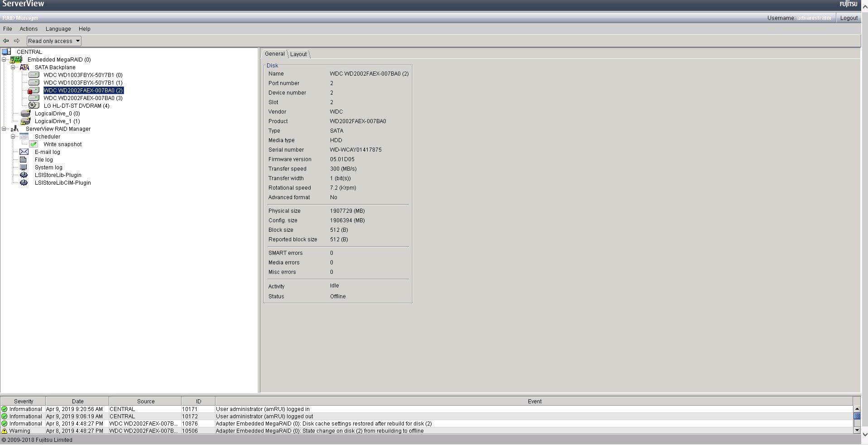This screenshot has height=445, width=868.
Task: Click the LG DVDRAM optical drive icon
Action: coord(34,105)
